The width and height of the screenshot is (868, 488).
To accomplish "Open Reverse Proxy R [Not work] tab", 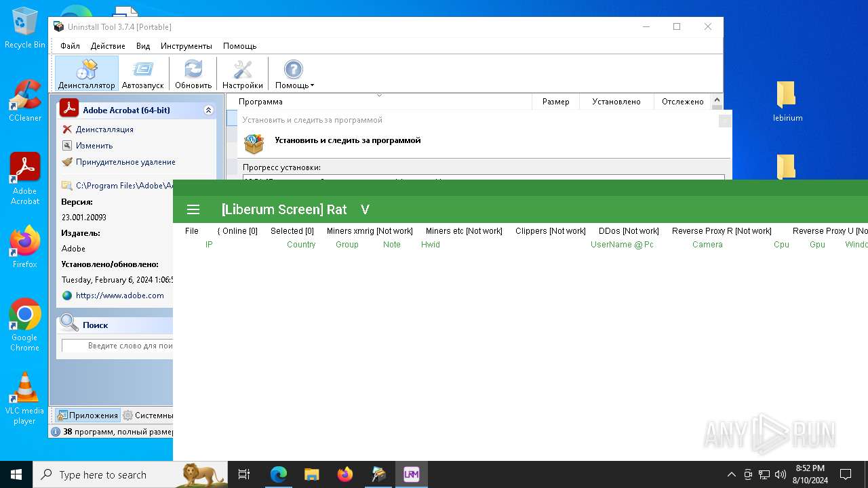I will pos(722,231).
